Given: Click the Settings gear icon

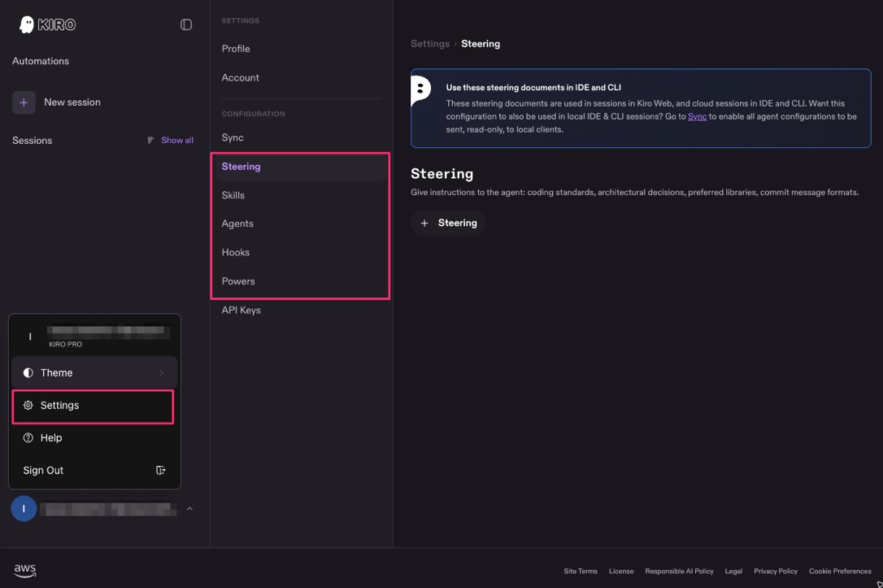Looking at the screenshot, I should tap(28, 406).
